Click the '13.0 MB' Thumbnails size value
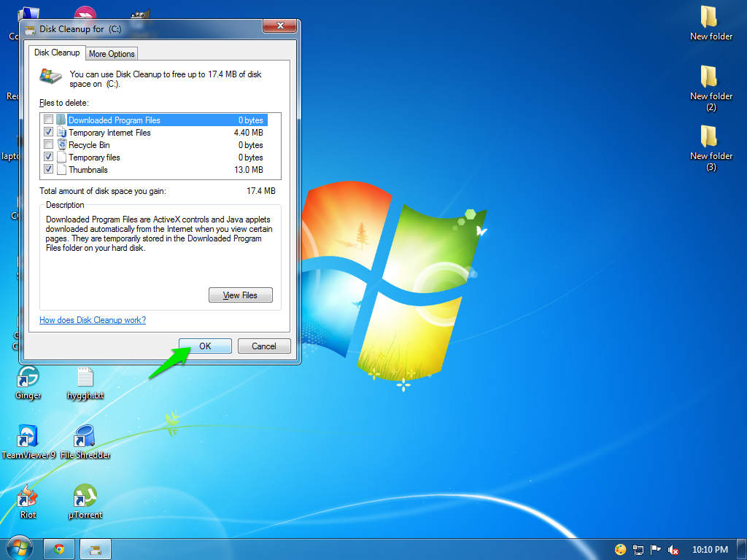This screenshot has height=560, width=747. [248, 169]
